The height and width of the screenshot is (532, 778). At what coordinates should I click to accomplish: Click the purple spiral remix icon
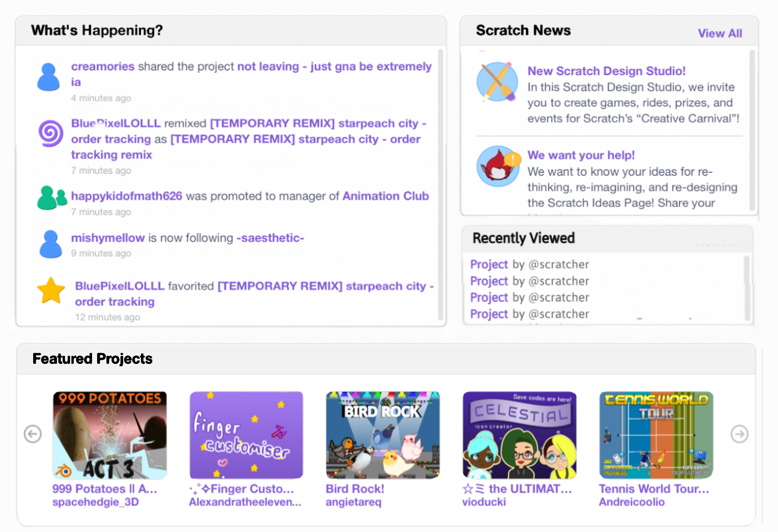pyautogui.click(x=50, y=133)
